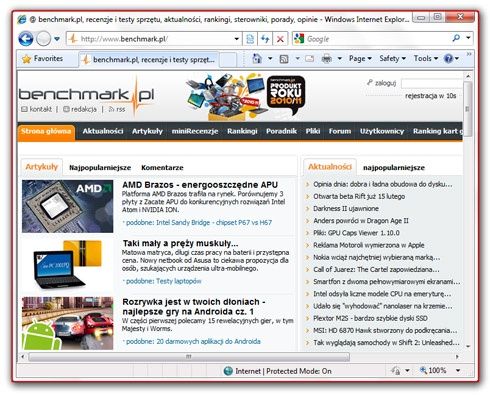The width and height of the screenshot is (490, 395).
Task: Open miniRecenzje in the navigation bar
Action: click(195, 131)
